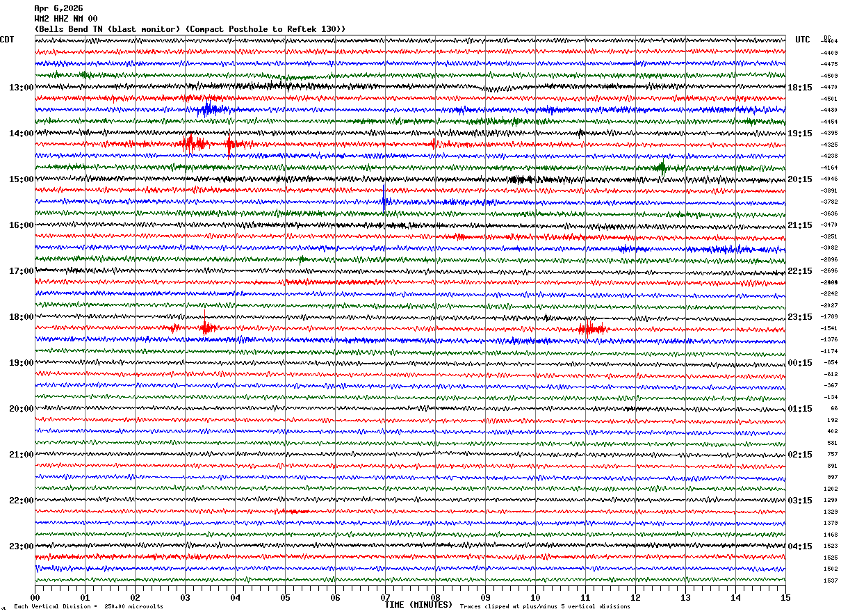Click the 23:15 UTC time label
Viewport: 841px width, 616px height.
coord(799,317)
